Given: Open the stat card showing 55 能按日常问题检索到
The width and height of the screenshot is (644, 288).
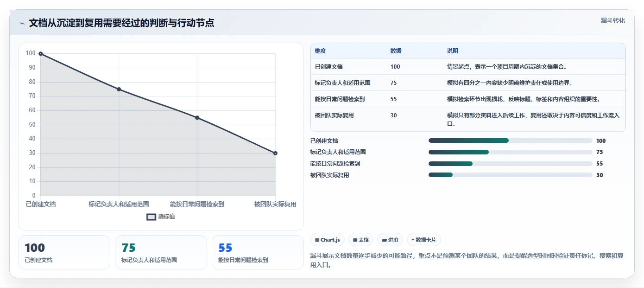Looking at the screenshot, I should click(x=258, y=252).
